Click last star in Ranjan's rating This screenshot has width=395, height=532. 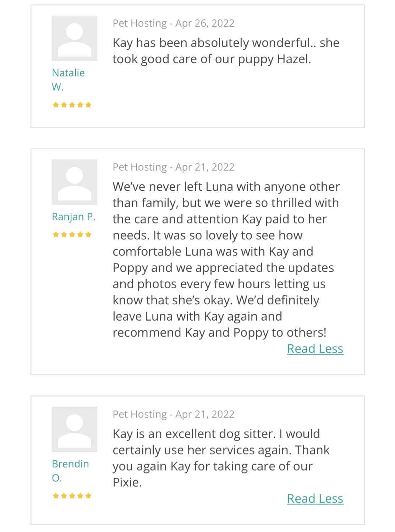coord(88,234)
